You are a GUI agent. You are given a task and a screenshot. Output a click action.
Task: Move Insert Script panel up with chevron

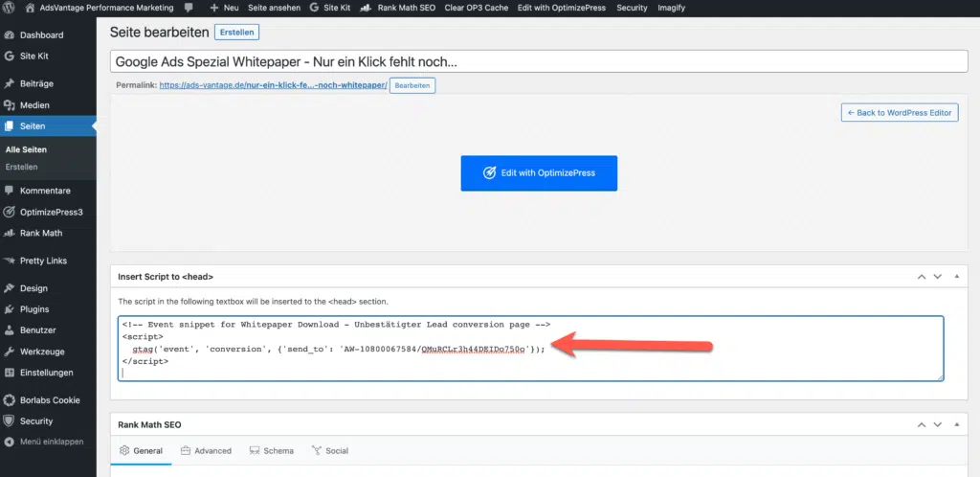[922, 276]
